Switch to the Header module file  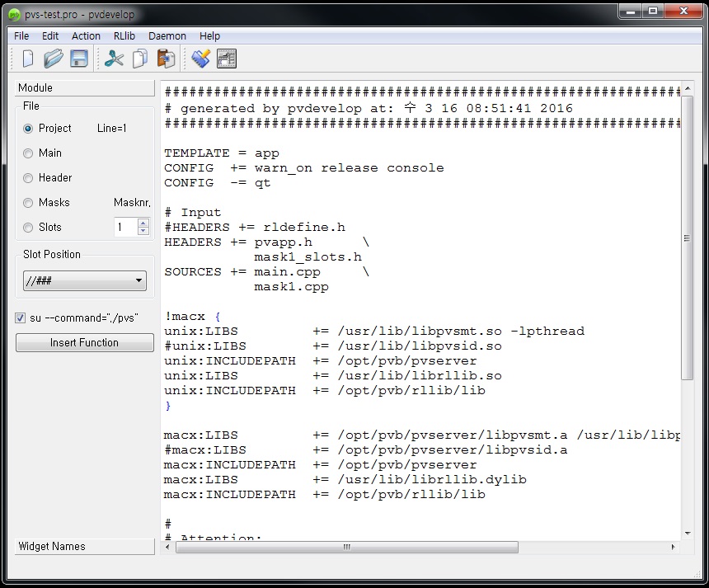tap(30, 177)
